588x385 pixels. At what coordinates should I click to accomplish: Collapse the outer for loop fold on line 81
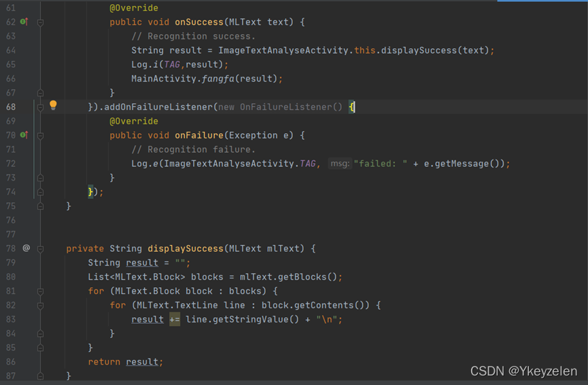point(41,291)
